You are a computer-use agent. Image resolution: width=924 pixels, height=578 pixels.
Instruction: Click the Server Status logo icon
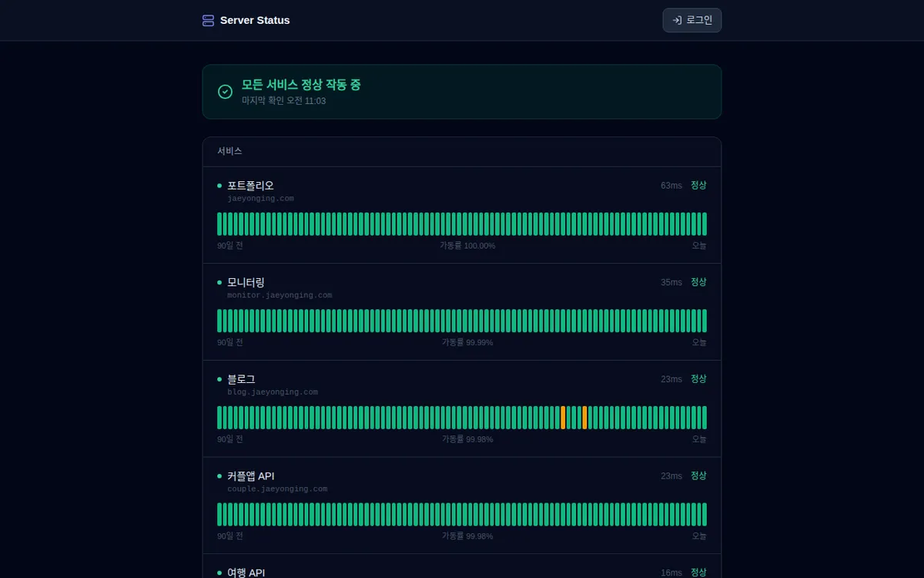point(208,21)
